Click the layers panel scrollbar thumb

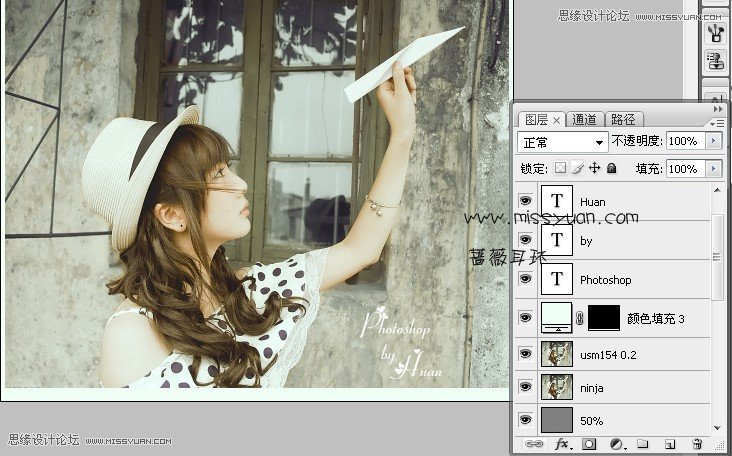point(717,257)
